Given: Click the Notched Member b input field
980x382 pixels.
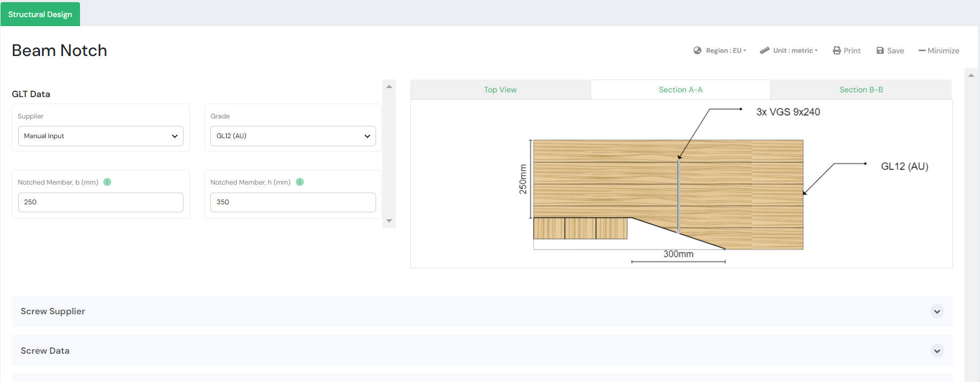Looking at the screenshot, I should (x=100, y=202).
